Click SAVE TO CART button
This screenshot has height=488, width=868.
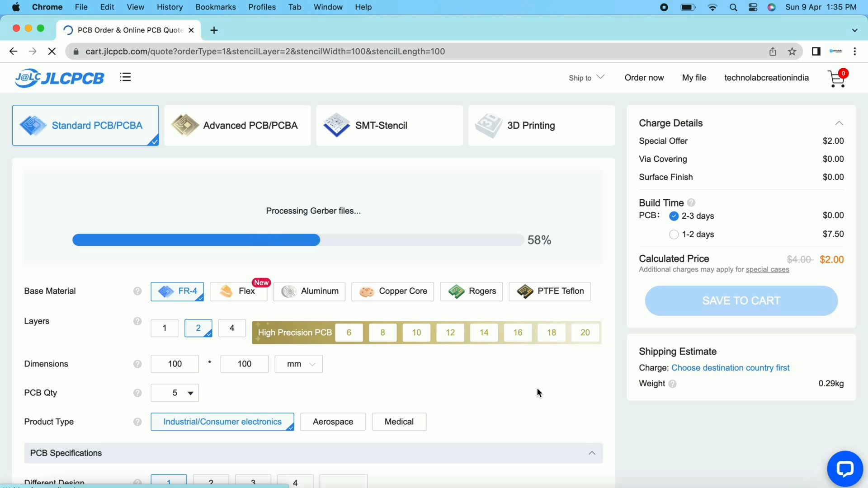(741, 301)
